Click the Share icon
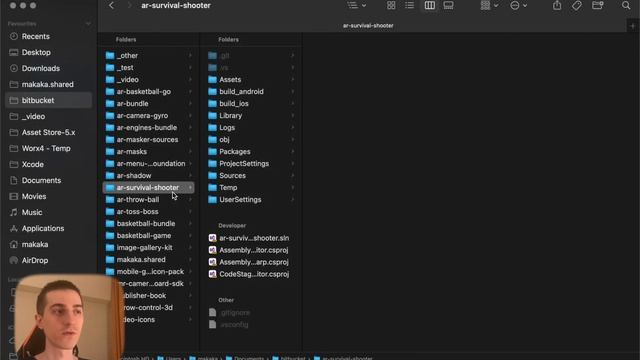This screenshot has height=360, width=640. pyautogui.click(x=557, y=5)
